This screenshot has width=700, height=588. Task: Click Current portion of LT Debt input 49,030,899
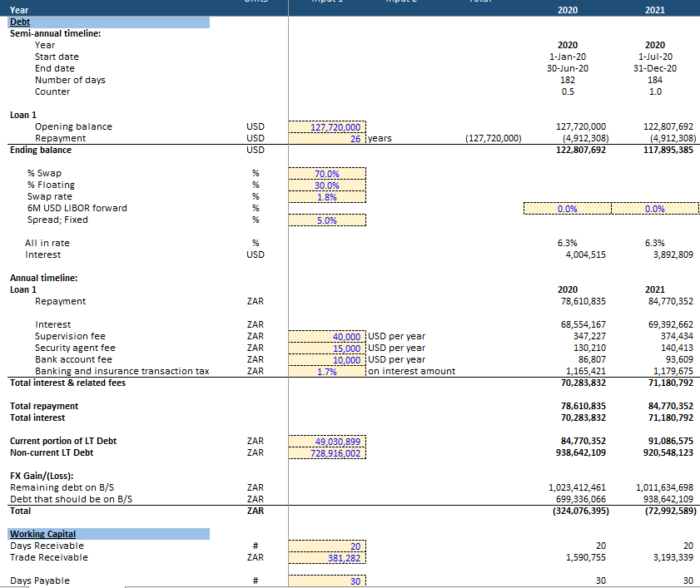327,442
